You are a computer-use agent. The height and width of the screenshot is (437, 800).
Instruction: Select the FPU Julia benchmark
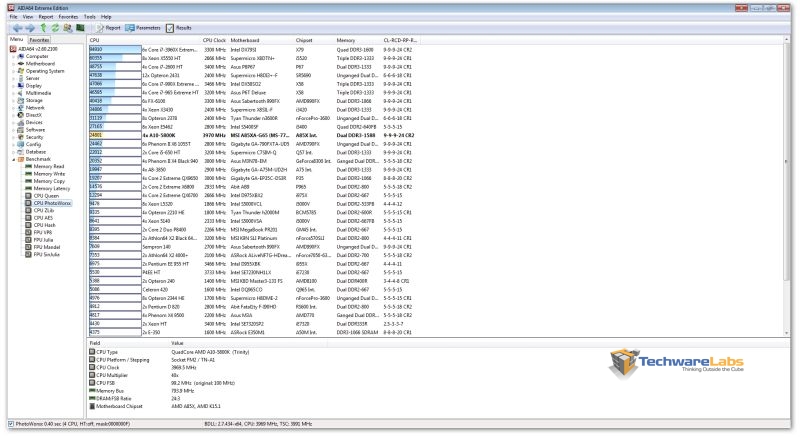(x=43, y=240)
